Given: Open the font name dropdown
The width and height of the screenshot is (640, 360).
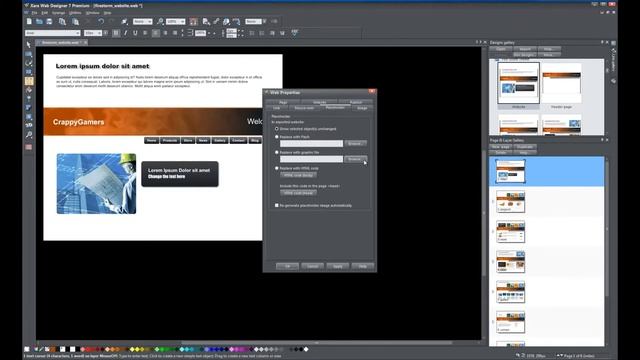Looking at the screenshot, I should point(78,33).
